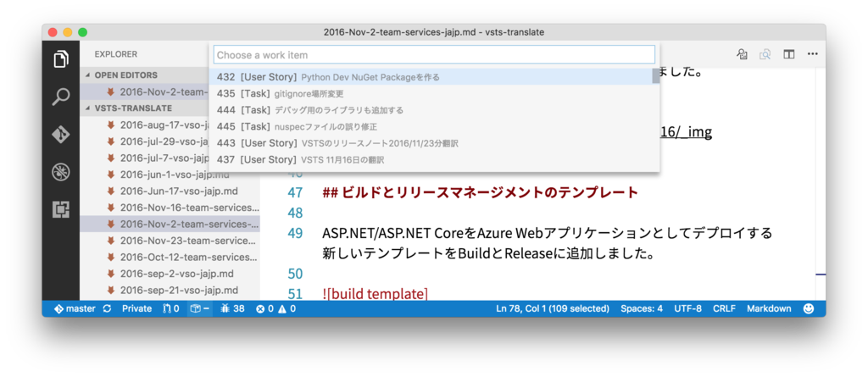Select work item 443 User Story
Screen dimensions: 868x377
coord(430,143)
